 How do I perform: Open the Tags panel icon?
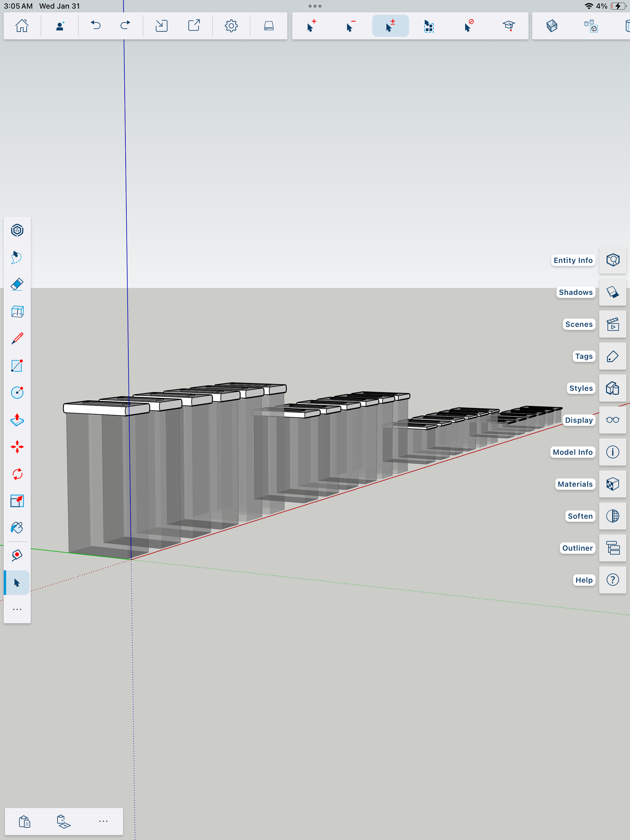(x=612, y=356)
